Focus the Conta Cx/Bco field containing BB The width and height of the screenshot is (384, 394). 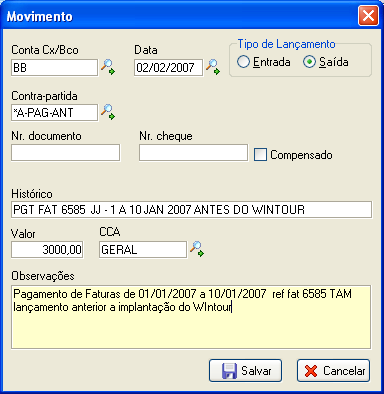[x=55, y=68]
